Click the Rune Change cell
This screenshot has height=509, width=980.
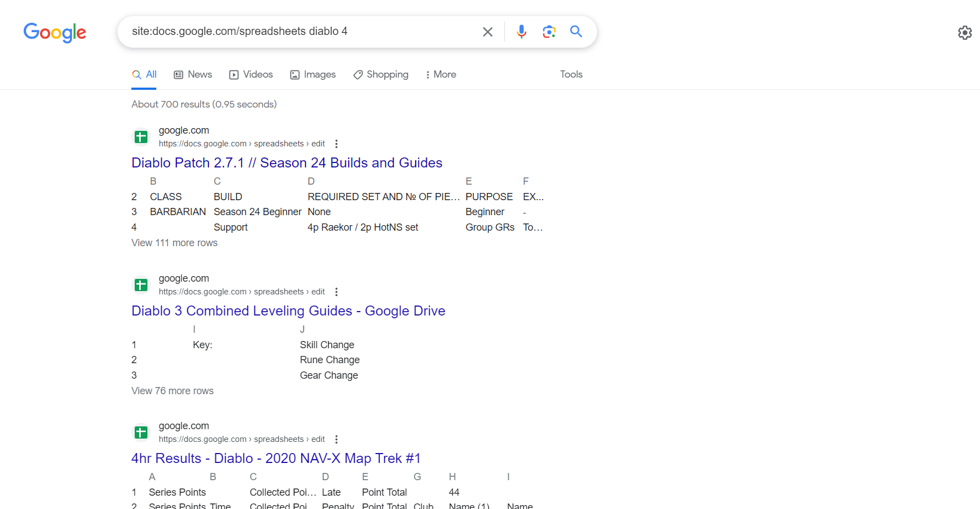click(330, 360)
